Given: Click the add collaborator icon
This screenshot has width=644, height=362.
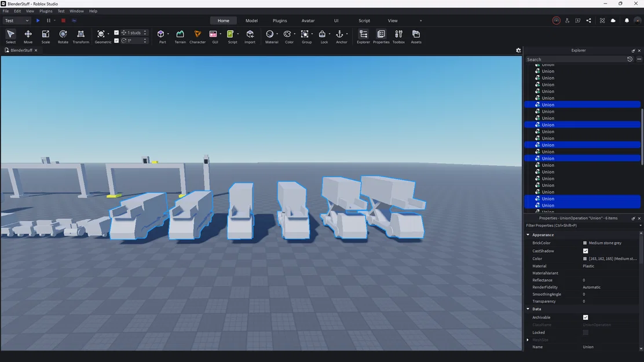Looking at the screenshot, I should (567, 20).
